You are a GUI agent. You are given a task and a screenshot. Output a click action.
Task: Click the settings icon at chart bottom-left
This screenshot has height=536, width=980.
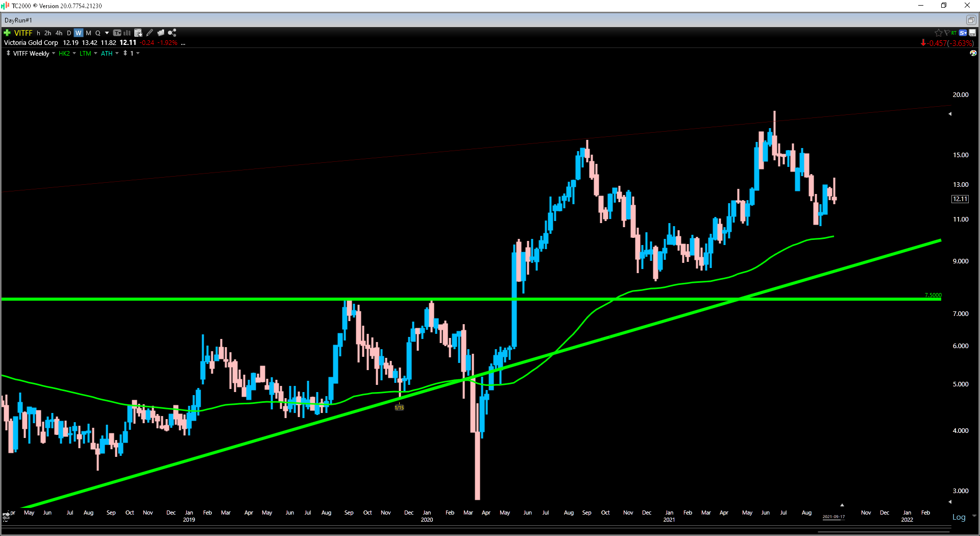6,517
